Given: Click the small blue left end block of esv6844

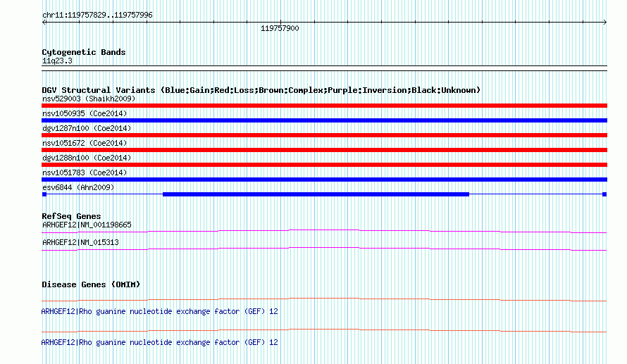Looking at the screenshot, I should click(x=44, y=194).
